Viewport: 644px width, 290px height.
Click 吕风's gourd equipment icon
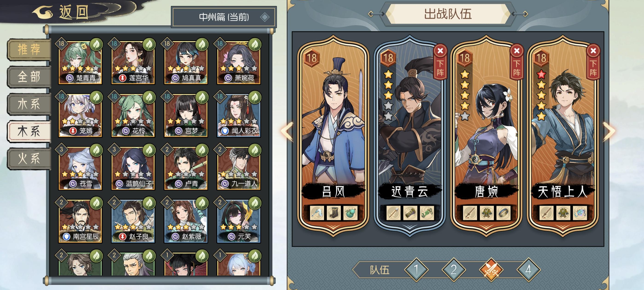pos(350,213)
